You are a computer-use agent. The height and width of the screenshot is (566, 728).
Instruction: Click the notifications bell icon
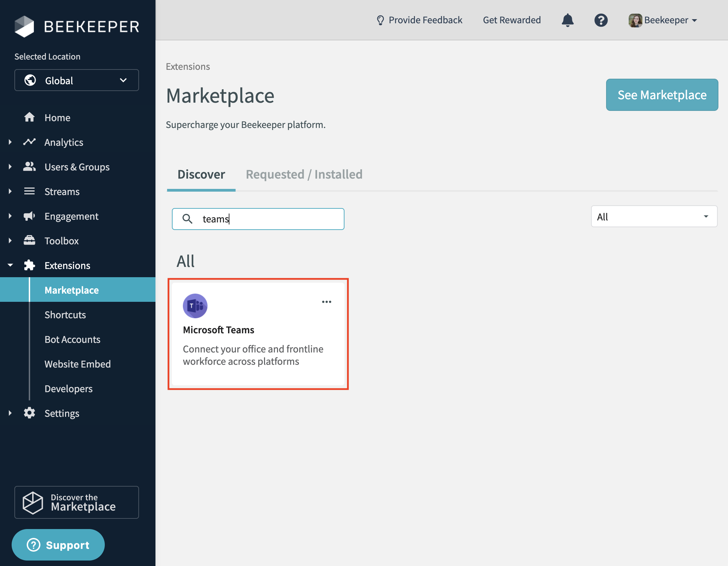567,20
